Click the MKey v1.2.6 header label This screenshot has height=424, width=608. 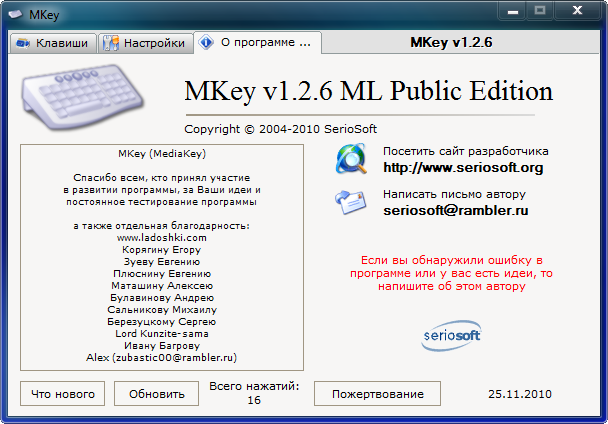pyautogui.click(x=451, y=42)
